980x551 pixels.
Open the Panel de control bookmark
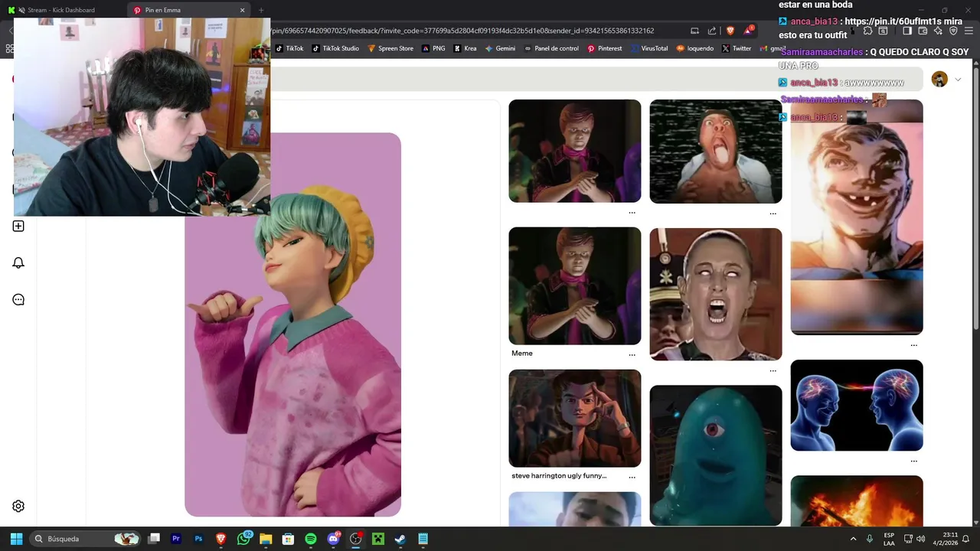pos(551,48)
